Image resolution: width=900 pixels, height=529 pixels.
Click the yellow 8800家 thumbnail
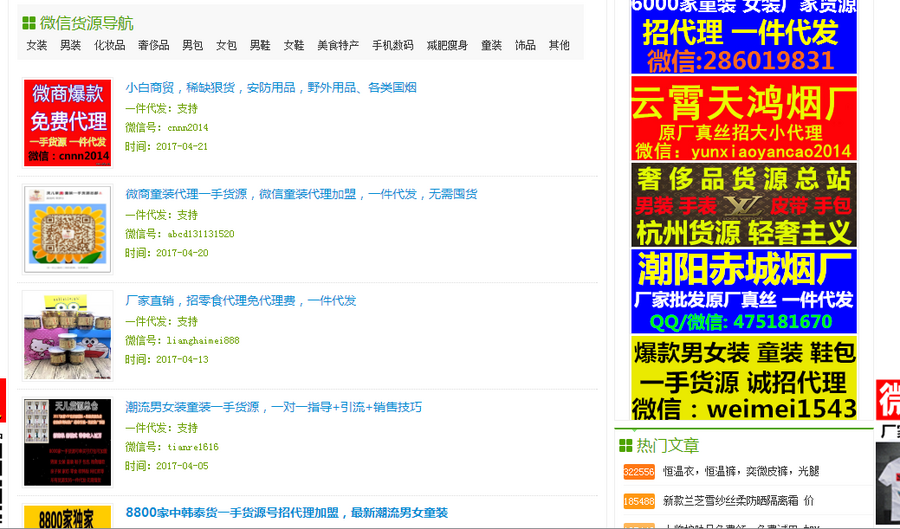pos(68,516)
